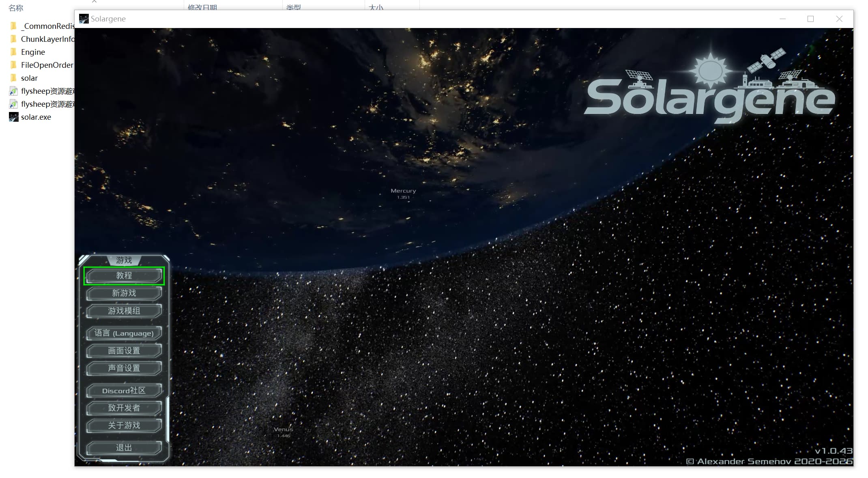Click the 致开发者 button
868x478 pixels.
[124, 408]
